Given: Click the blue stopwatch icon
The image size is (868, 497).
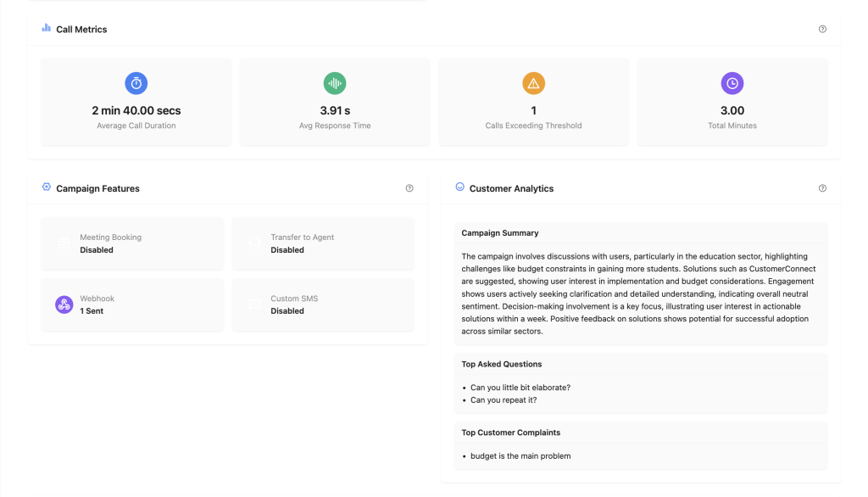Looking at the screenshot, I should (136, 83).
